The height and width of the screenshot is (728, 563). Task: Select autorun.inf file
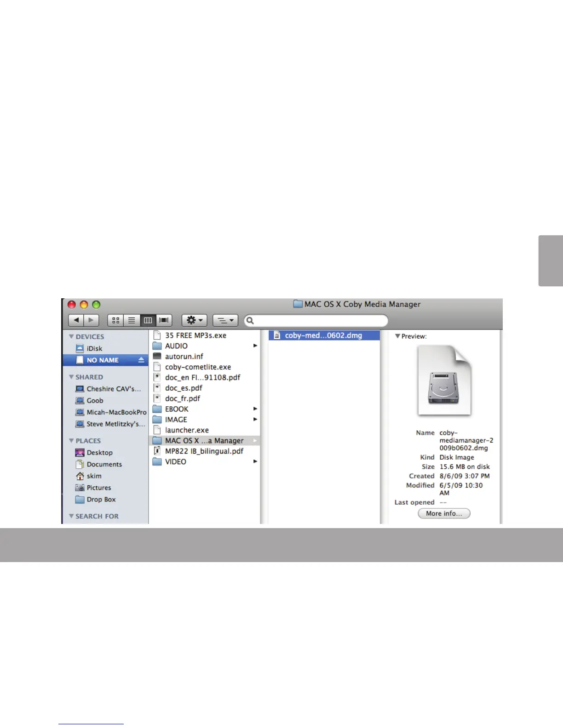coord(205,357)
